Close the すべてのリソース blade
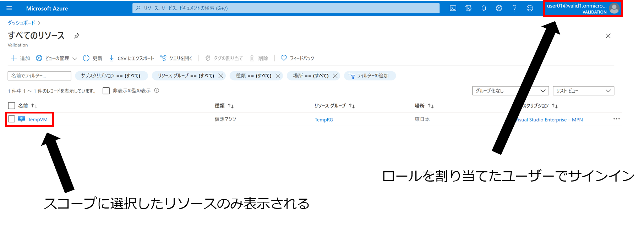Image resolution: width=644 pixels, height=244 pixels. click(x=608, y=36)
